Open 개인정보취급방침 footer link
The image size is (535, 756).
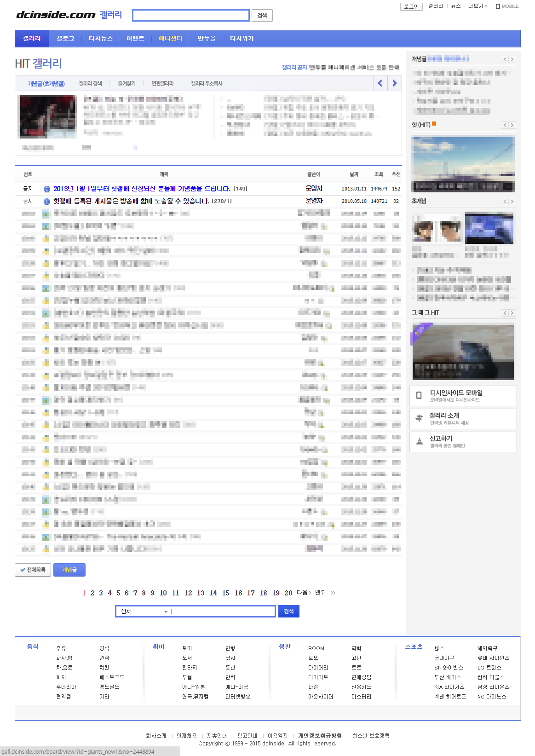pyautogui.click(x=320, y=736)
